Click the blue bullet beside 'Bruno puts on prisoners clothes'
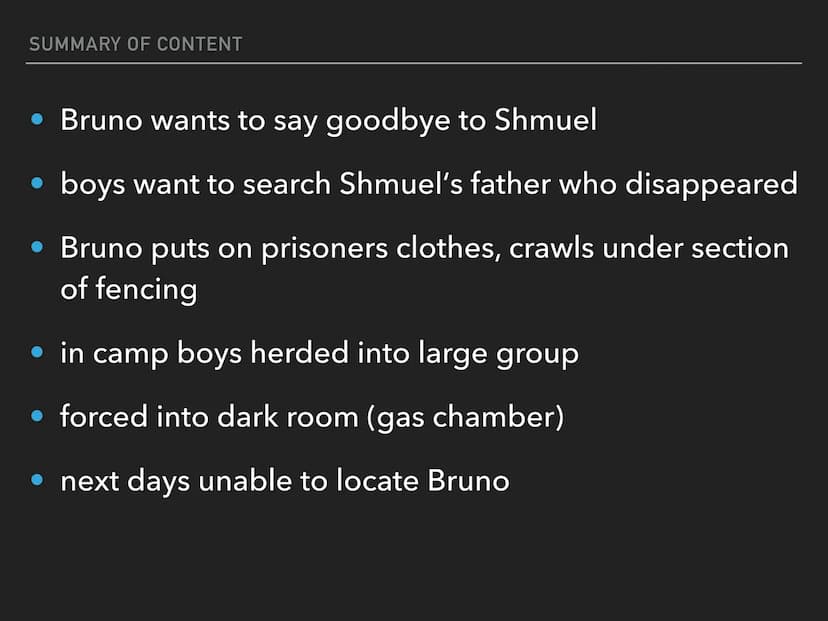Screen dimensions: 828x621 click(37, 247)
